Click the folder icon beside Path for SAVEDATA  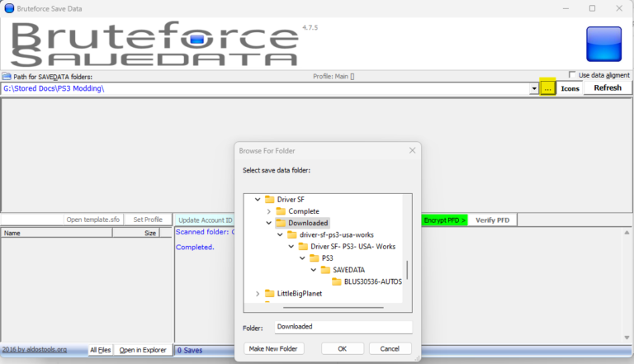7,76
